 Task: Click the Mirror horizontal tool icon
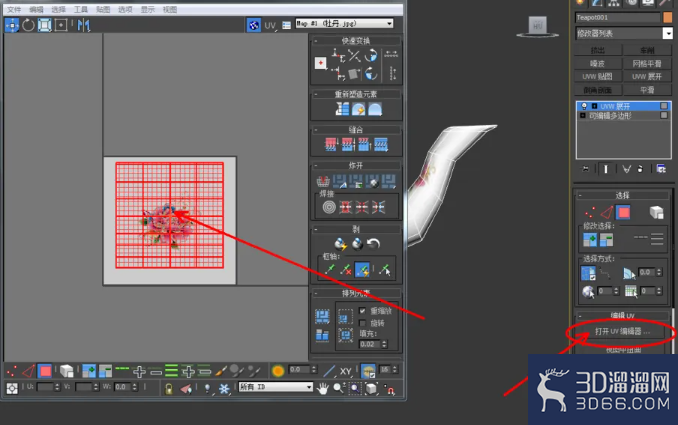(x=83, y=25)
